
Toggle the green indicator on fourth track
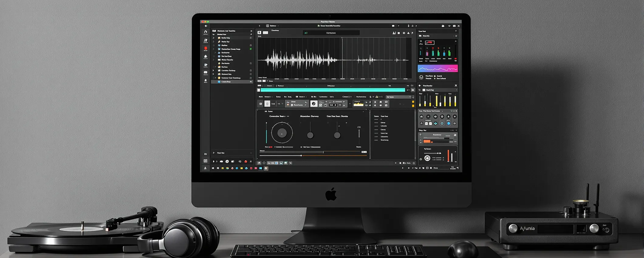(251, 49)
